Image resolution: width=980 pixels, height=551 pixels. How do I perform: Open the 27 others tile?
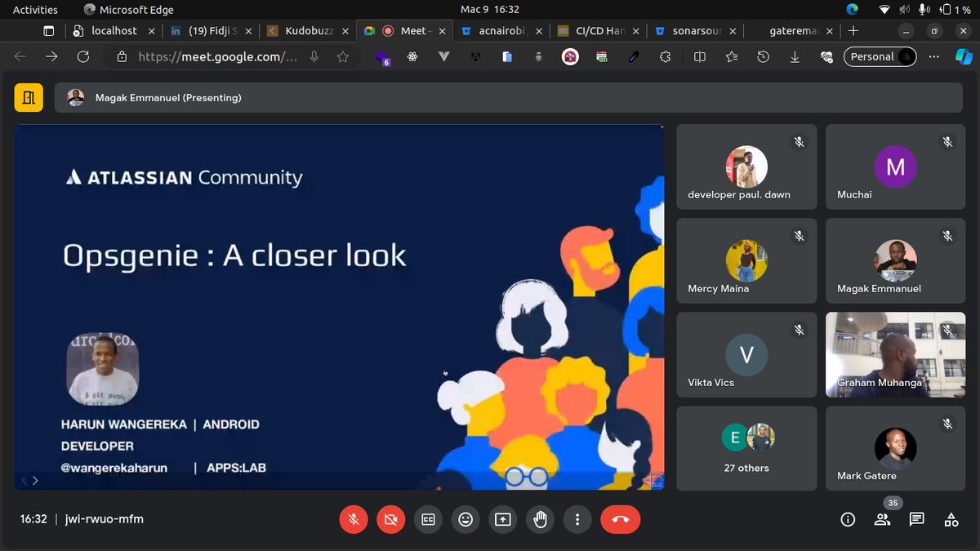(746, 449)
